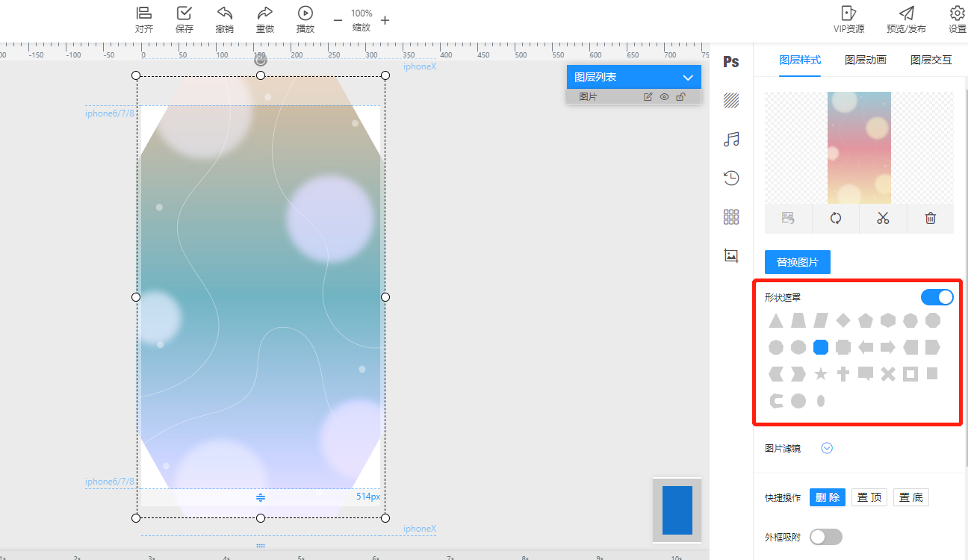Screen dimensions: 968x560
Task: Apply the trapezoid mask shape
Action: pyautogui.click(x=798, y=320)
